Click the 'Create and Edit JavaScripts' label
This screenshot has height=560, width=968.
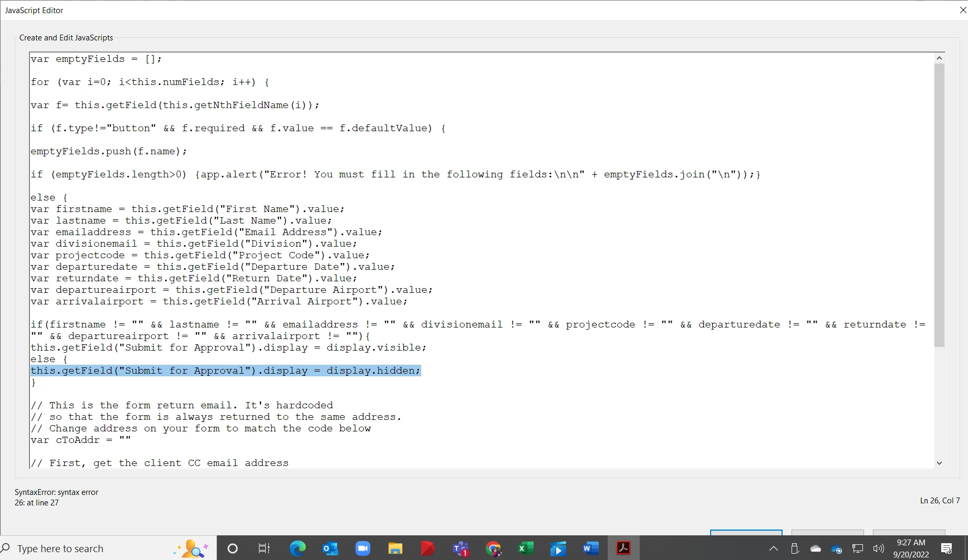[66, 38]
